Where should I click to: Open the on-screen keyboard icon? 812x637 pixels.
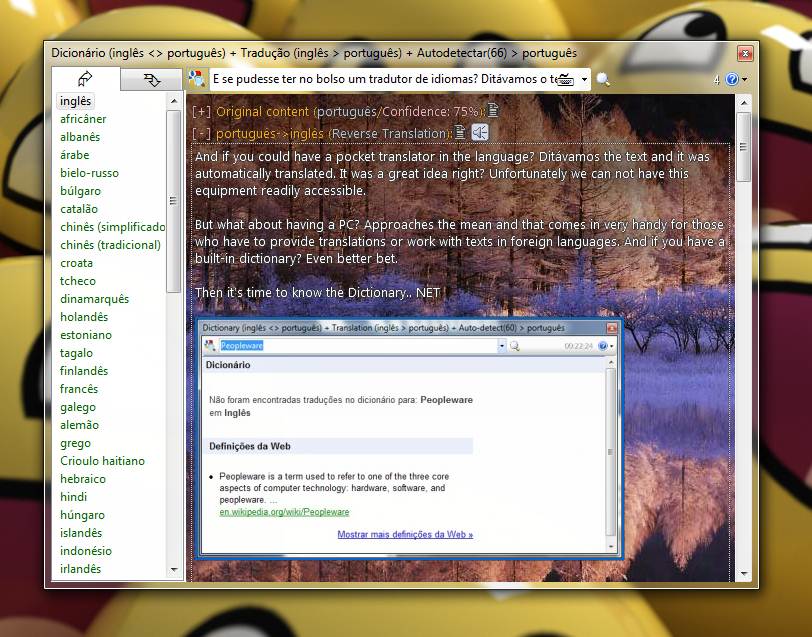[x=566, y=80]
